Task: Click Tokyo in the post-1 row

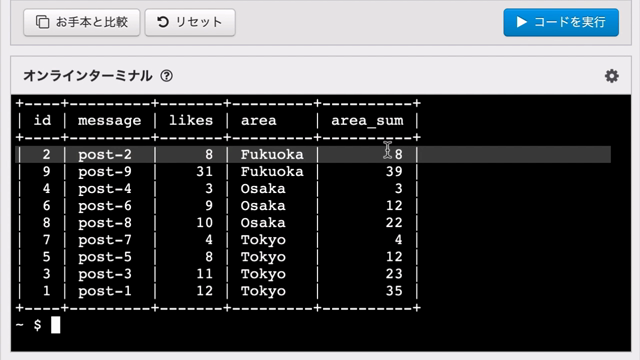Action: click(x=263, y=291)
